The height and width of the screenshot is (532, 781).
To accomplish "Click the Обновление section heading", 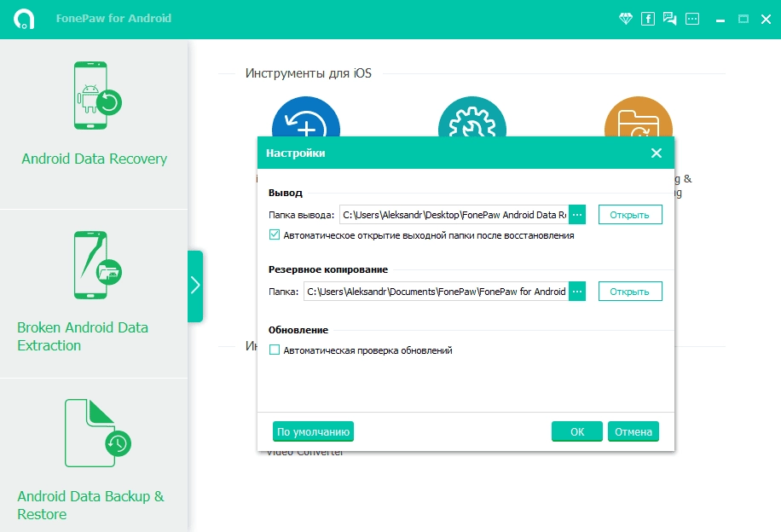I will pyautogui.click(x=298, y=330).
